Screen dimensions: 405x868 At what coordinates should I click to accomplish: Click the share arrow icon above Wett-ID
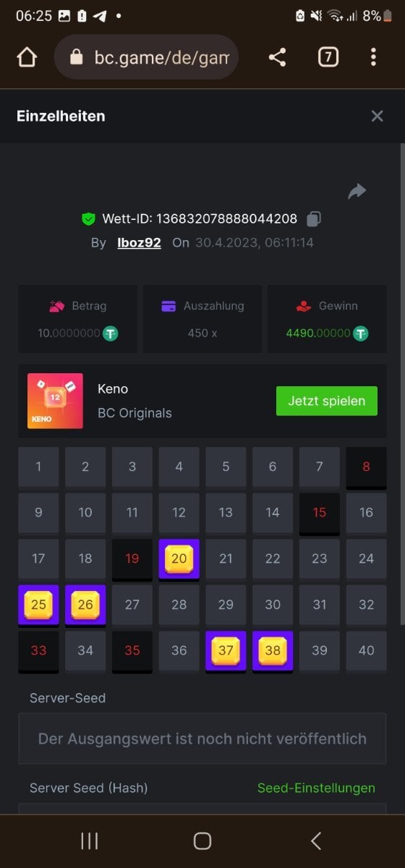click(x=357, y=191)
